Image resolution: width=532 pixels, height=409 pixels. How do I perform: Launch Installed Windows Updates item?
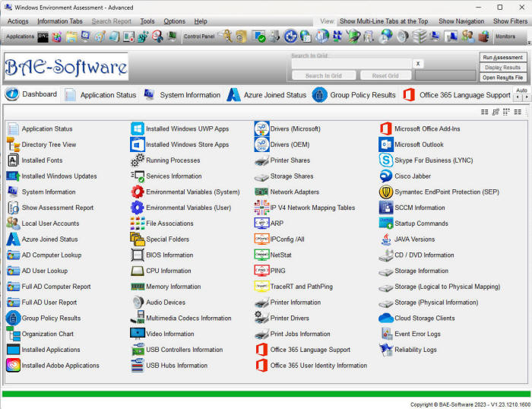[x=13, y=176]
